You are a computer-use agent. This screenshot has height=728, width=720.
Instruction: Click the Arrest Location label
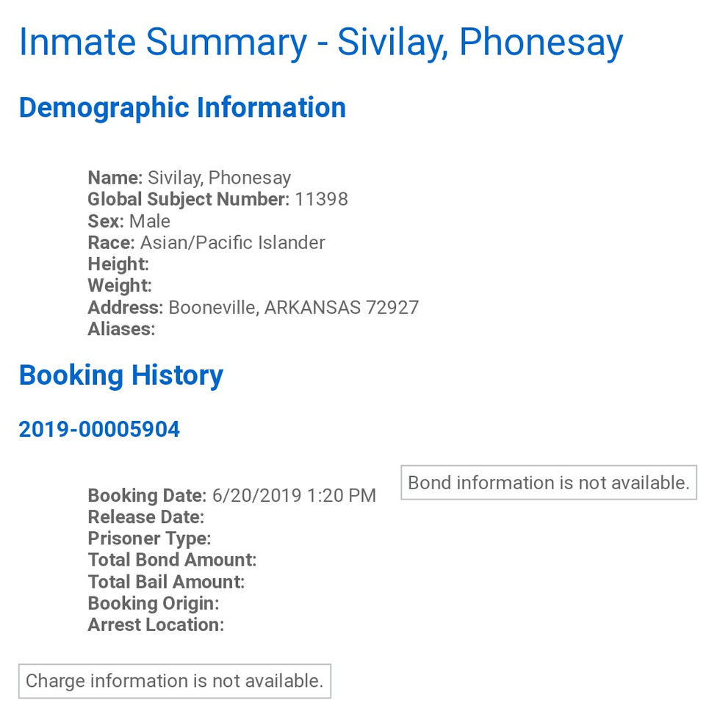[156, 625]
